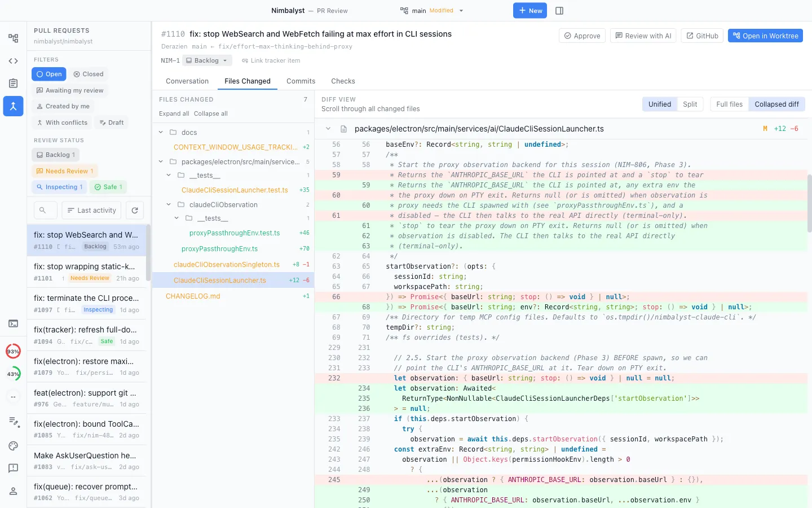Open claudeCliObservationSingleton.ts file
Viewport: 812px width, 508px height.
coord(233,264)
